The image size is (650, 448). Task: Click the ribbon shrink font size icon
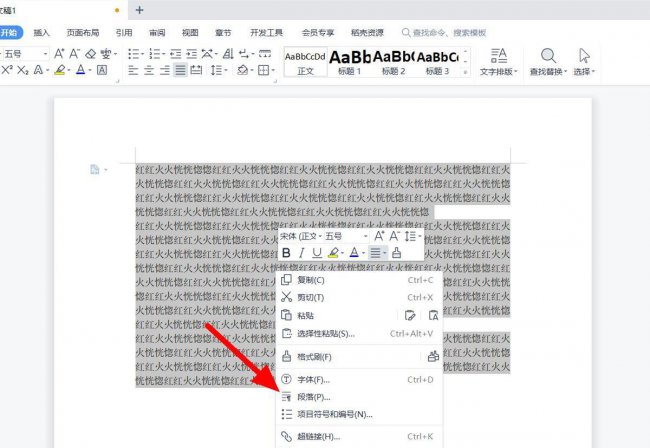(74, 53)
